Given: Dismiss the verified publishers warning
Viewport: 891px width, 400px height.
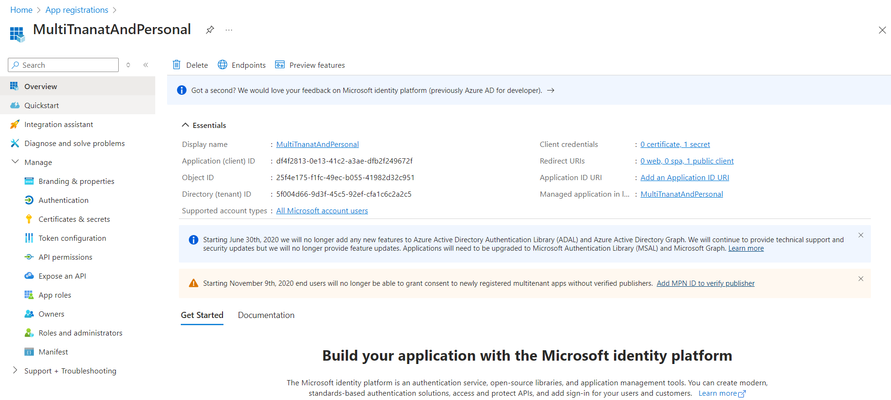Looking at the screenshot, I should (x=860, y=278).
